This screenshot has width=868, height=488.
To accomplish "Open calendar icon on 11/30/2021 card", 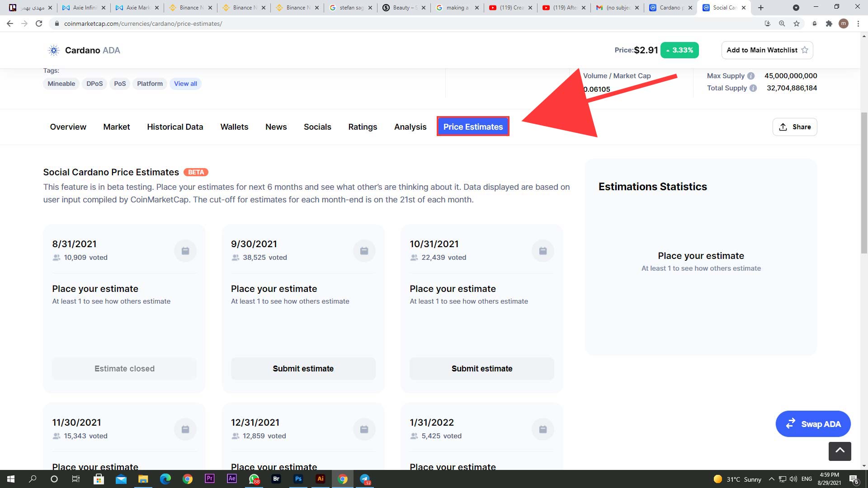I will (x=185, y=429).
